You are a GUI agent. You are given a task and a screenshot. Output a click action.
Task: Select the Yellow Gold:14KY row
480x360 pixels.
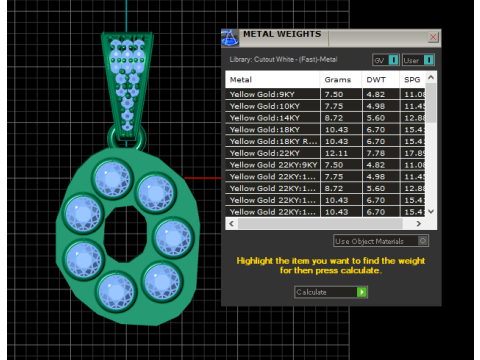325,118
